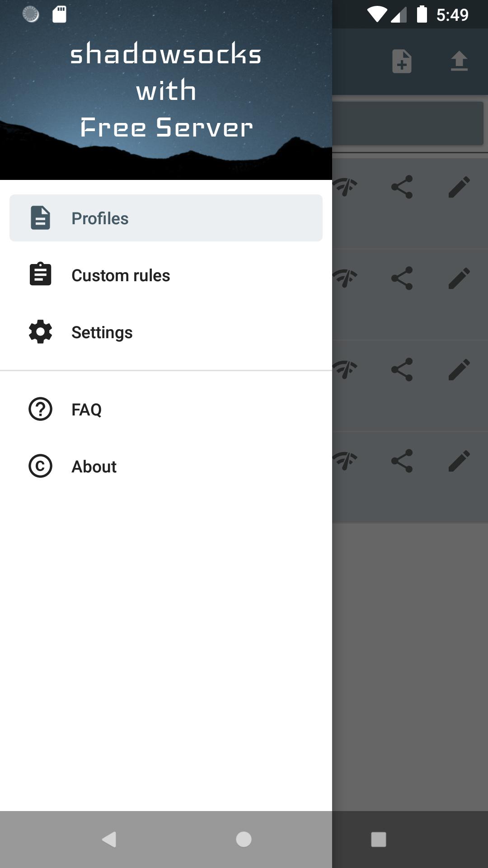Share the first profile
Image resolution: width=488 pixels, height=868 pixels.
(x=402, y=187)
